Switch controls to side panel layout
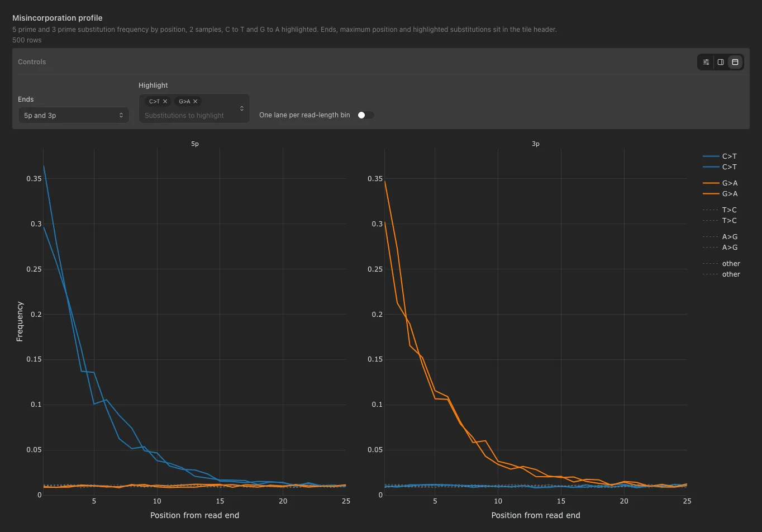This screenshot has height=532, width=762. pos(721,62)
